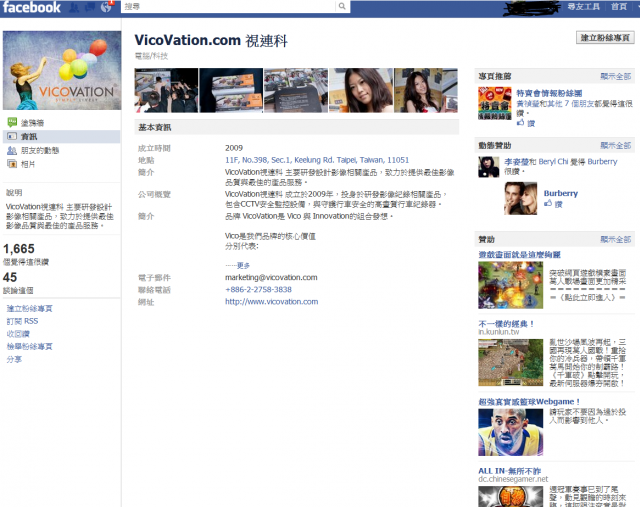Open the Keelung Rd. Taipei address link
This screenshot has height=507, width=640.
(317, 160)
